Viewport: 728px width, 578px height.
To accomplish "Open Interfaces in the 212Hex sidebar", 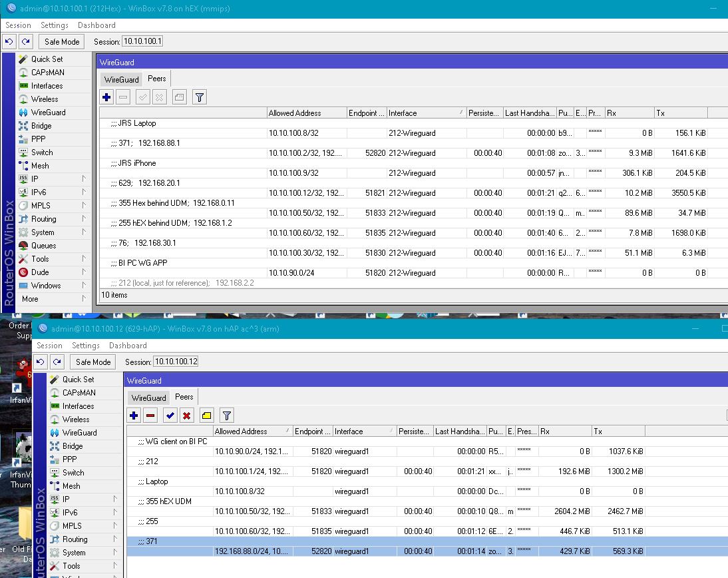I will tap(47, 86).
